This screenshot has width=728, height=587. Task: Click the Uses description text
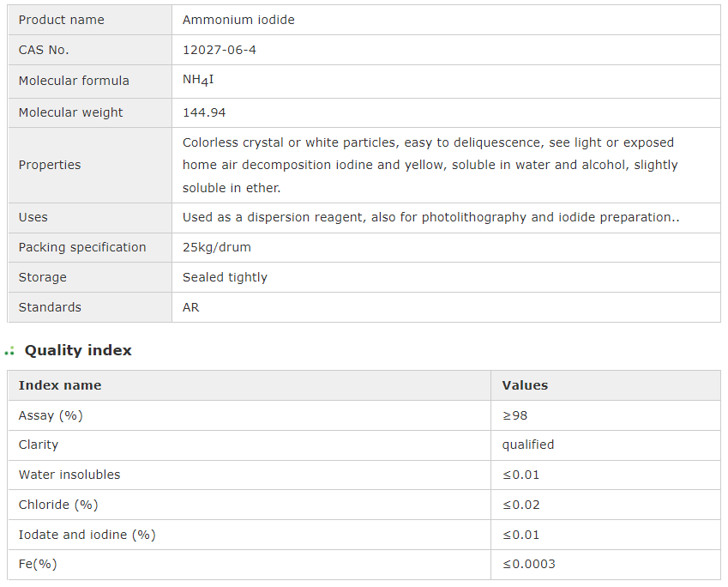430,217
